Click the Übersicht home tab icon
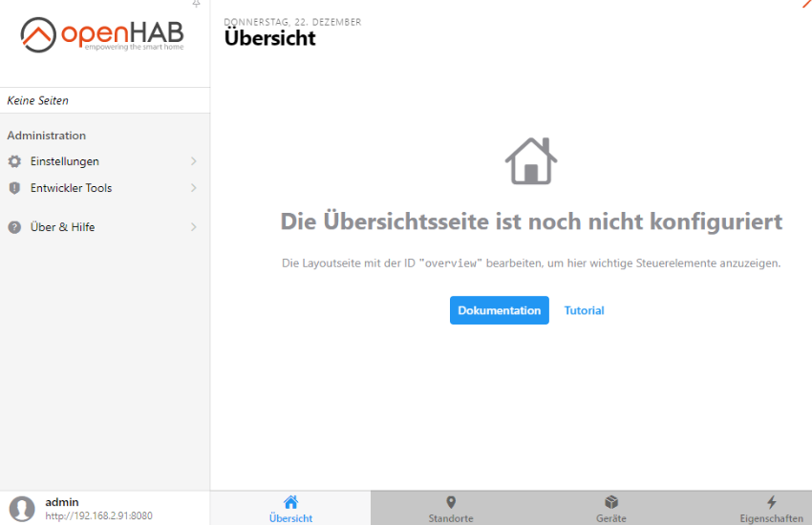 290,502
